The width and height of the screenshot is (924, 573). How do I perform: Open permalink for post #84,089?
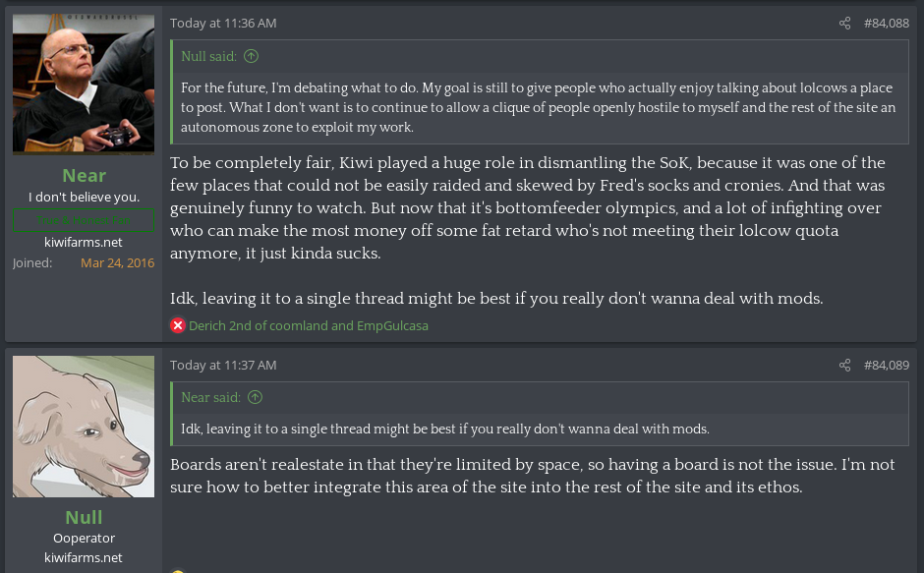[x=886, y=366]
